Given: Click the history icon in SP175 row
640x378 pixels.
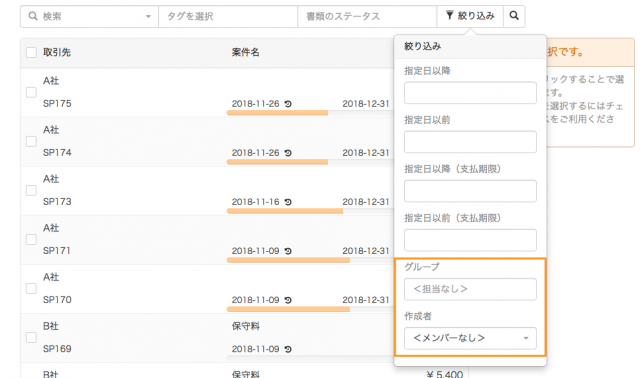Looking at the screenshot, I should point(288,104).
